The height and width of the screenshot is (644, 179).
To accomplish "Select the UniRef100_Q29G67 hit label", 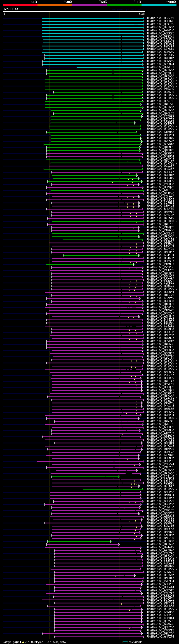I will pos(161,154).
